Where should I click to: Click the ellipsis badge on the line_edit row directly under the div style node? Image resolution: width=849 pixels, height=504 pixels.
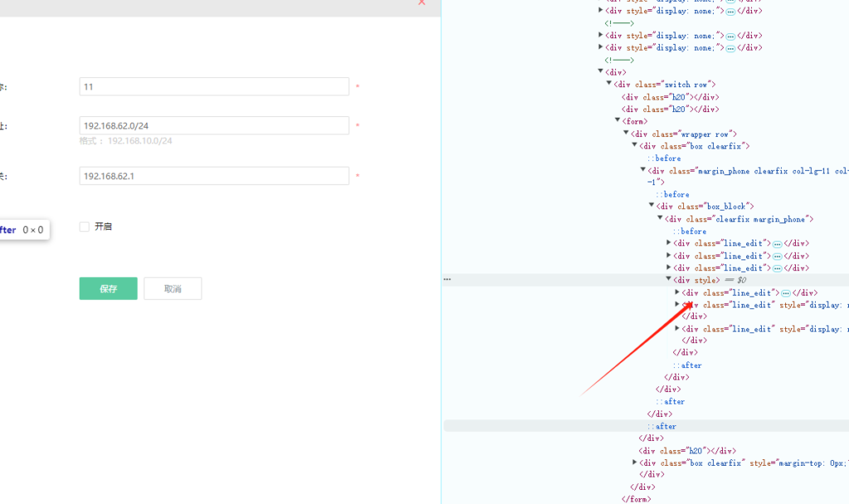click(786, 293)
